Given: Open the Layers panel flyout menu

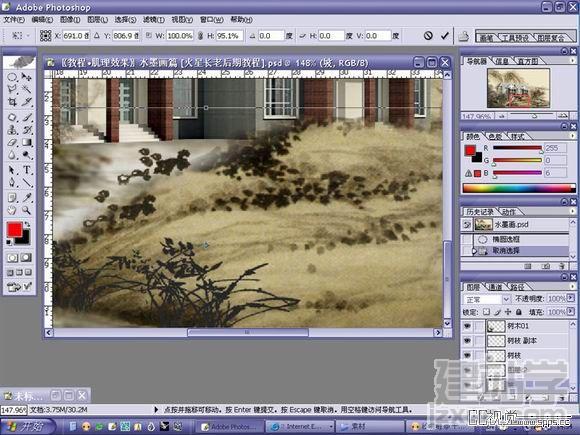Looking at the screenshot, I should [x=573, y=286].
